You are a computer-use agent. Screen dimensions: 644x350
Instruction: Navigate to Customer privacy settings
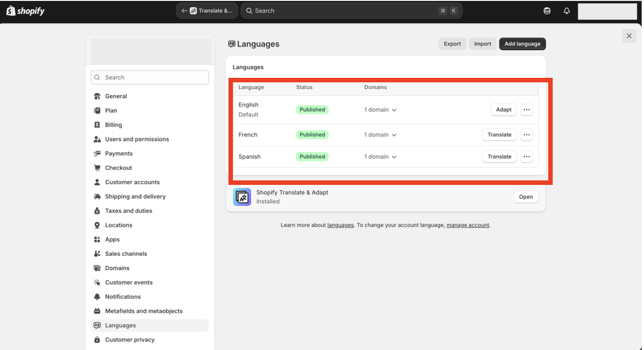pyautogui.click(x=150, y=340)
